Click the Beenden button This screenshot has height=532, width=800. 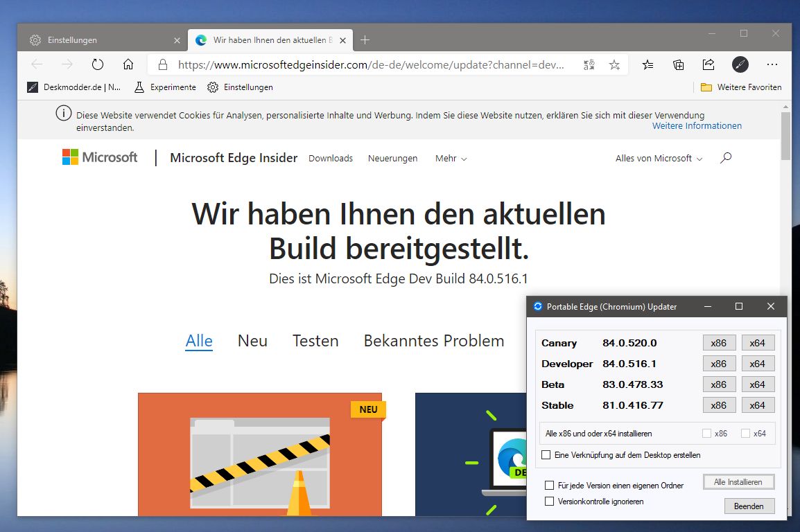(x=749, y=506)
